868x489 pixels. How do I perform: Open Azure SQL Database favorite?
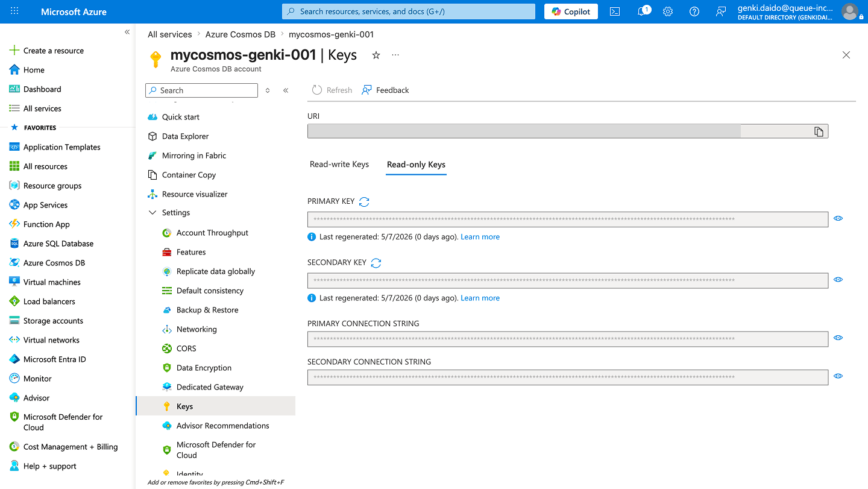pos(51,244)
